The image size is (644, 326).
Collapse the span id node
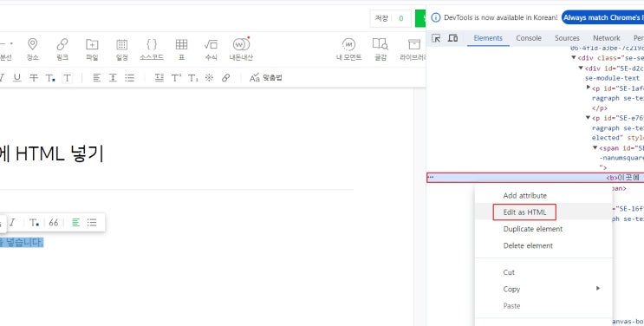pos(595,147)
